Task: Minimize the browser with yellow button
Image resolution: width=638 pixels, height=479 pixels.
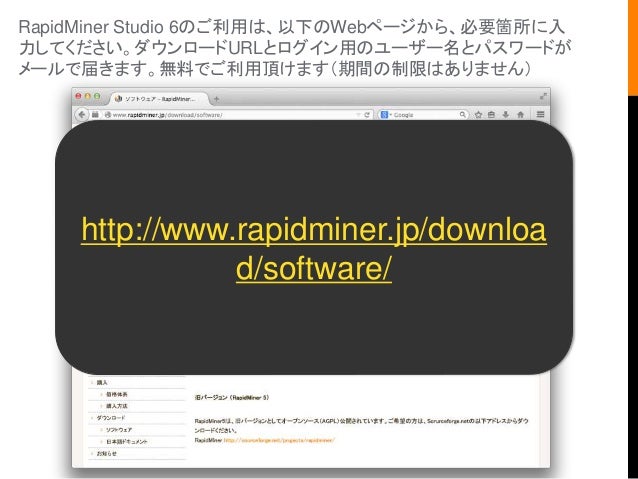Action: tap(87, 96)
